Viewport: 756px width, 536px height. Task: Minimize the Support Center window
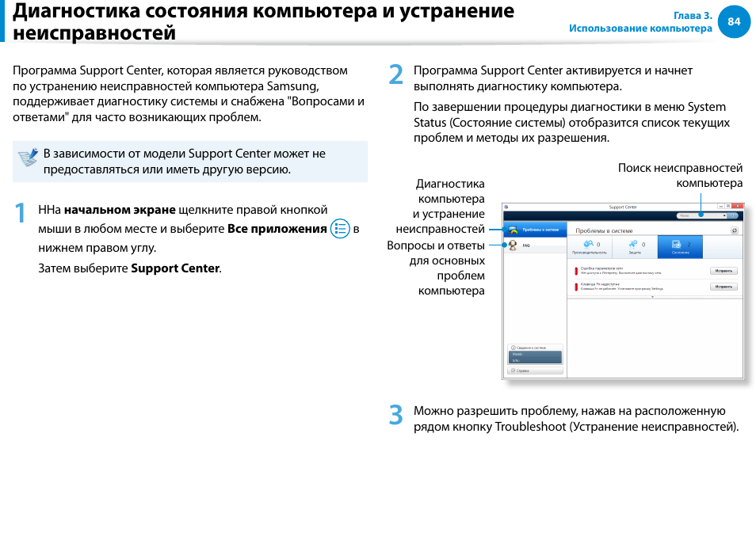point(721,206)
